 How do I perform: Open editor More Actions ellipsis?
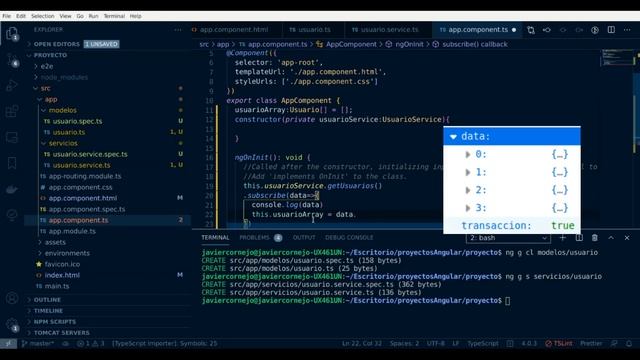point(627,30)
